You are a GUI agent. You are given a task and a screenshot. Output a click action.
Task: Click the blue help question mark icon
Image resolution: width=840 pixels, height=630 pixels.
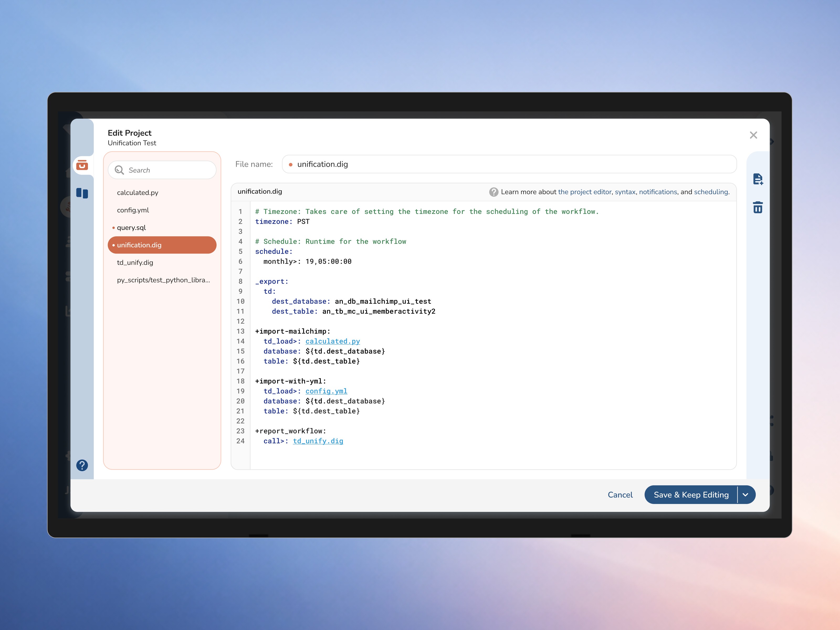pyautogui.click(x=82, y=465)
